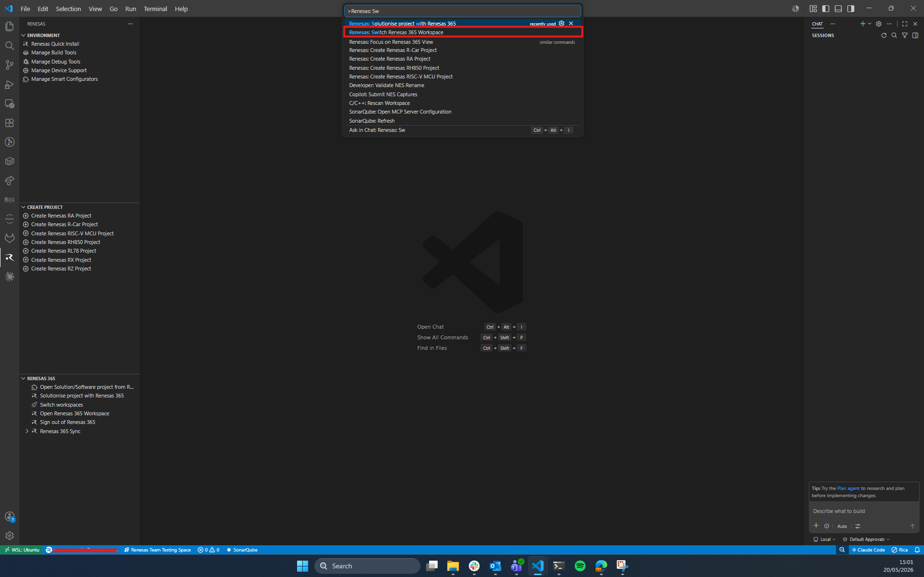Open the Manage gear in activity bar

tap(9, 536)
